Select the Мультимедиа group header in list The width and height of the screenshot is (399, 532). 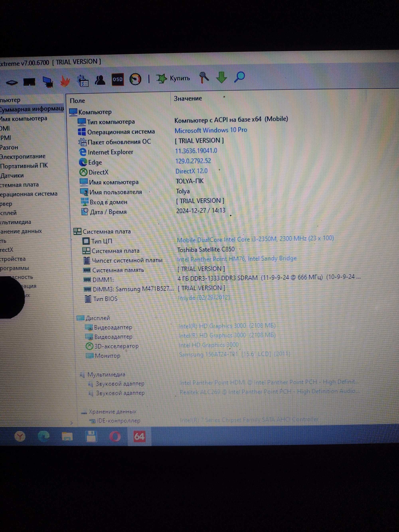(x=103, y=374)
